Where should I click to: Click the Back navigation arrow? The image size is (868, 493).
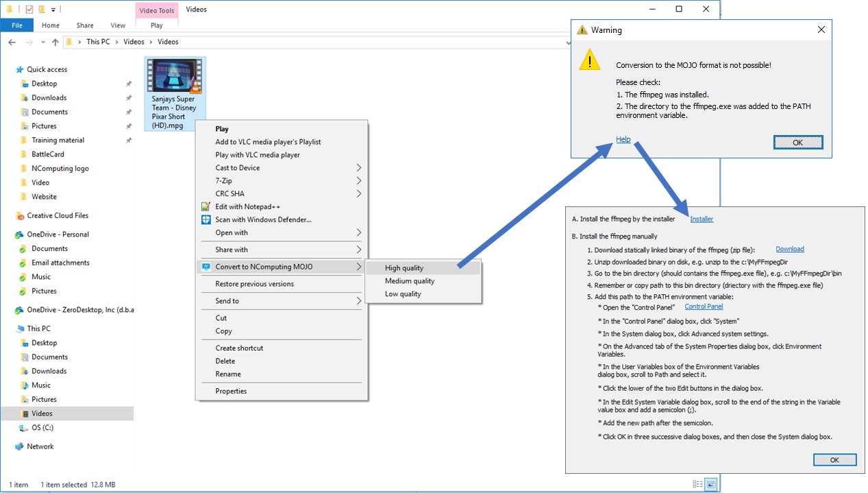click(12, 42)
